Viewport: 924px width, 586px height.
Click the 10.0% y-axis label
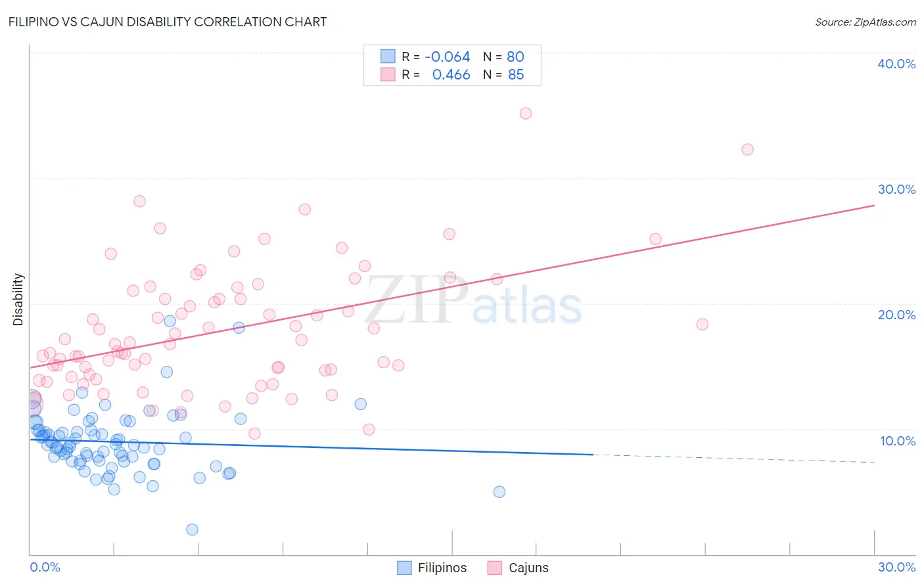(x=898, y=441)
